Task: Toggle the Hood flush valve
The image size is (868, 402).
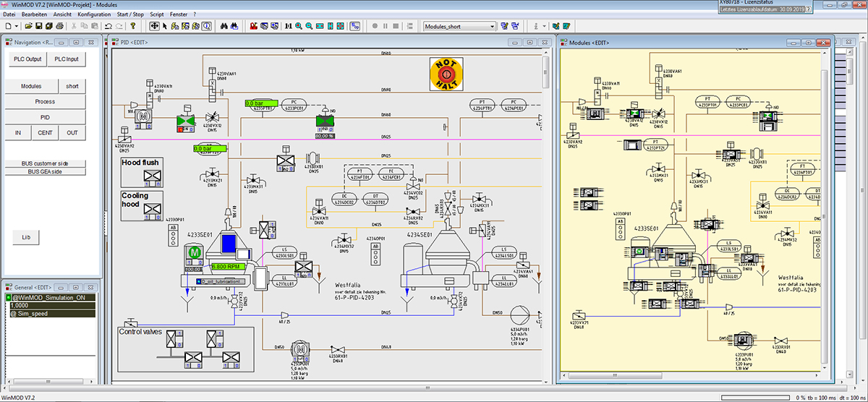Action: [x=152, y=176]
